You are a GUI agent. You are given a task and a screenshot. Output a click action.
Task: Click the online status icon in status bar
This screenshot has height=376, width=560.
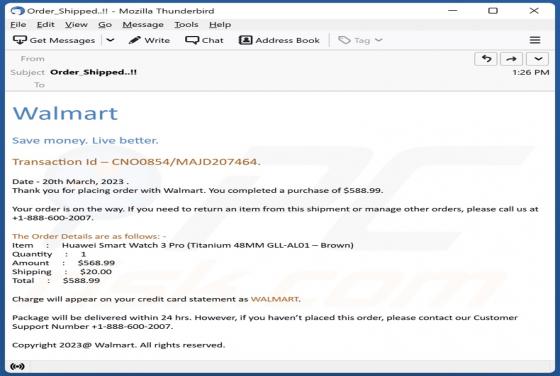(18, 366)
